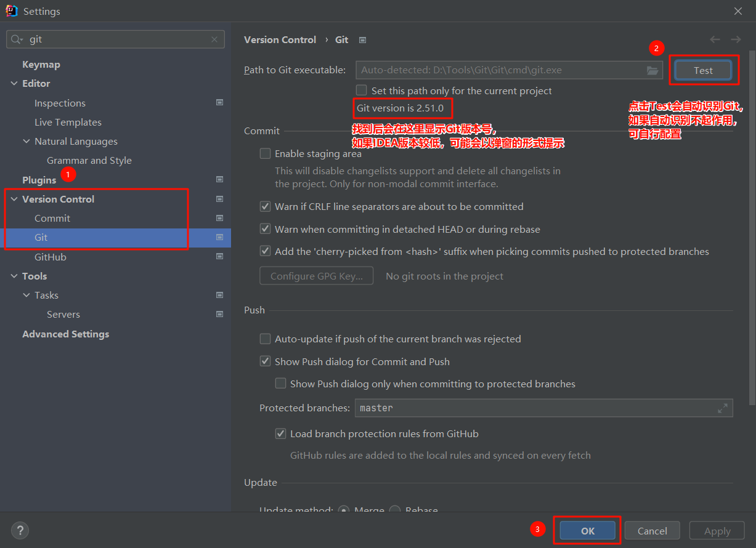Screen dimensions: 756x548
Task: Clear the 'git' search text with the X icon
Action: [214, 39]
